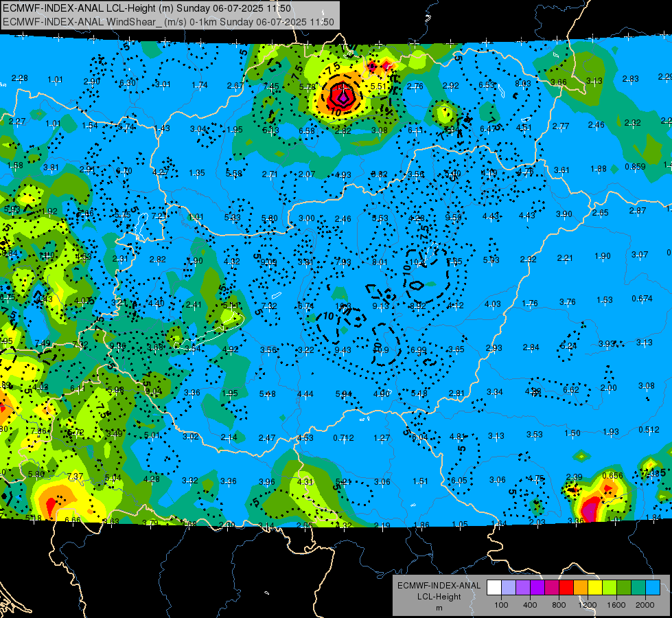Viewport: 672px width, 618px height.
Task: Click the wind shear value '0.656'
Action: point(613,476)
